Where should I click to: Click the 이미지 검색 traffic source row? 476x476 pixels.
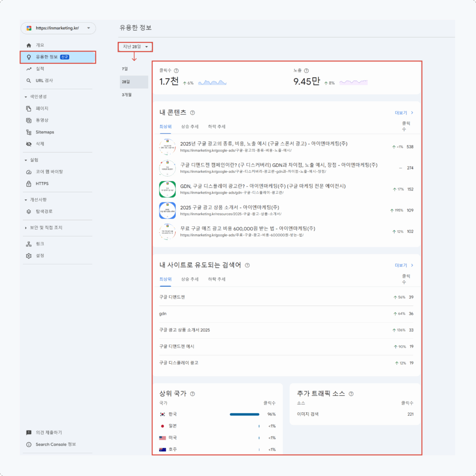(x=355, y=414)
